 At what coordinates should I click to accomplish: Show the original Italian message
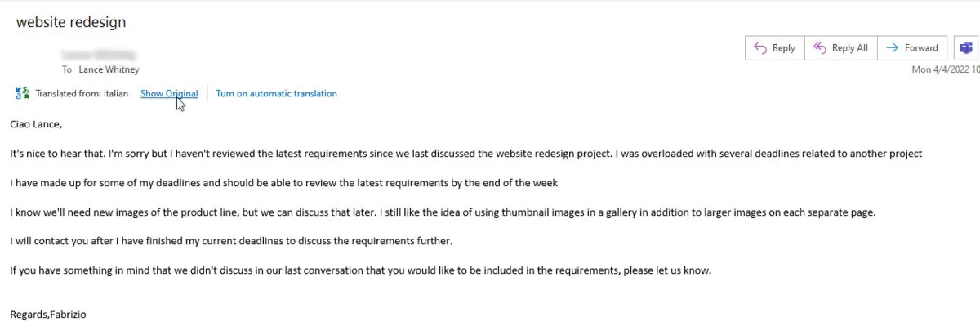168,94
